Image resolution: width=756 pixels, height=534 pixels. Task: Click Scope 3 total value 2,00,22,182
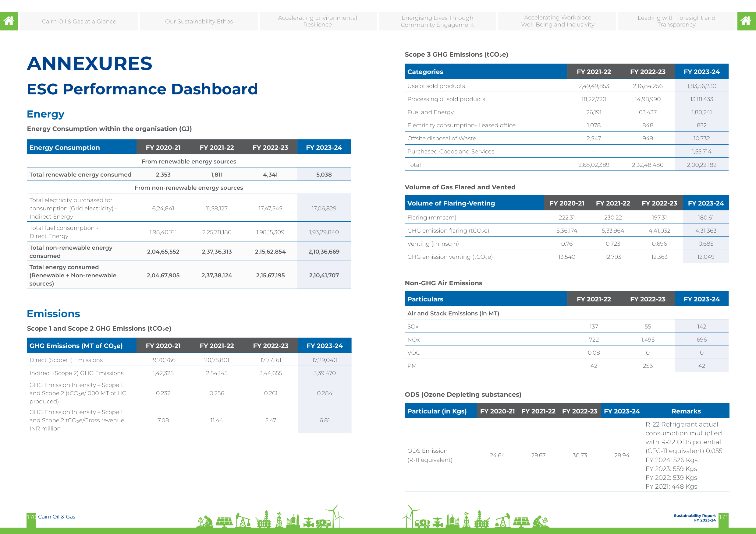click(x=702, y=165)
